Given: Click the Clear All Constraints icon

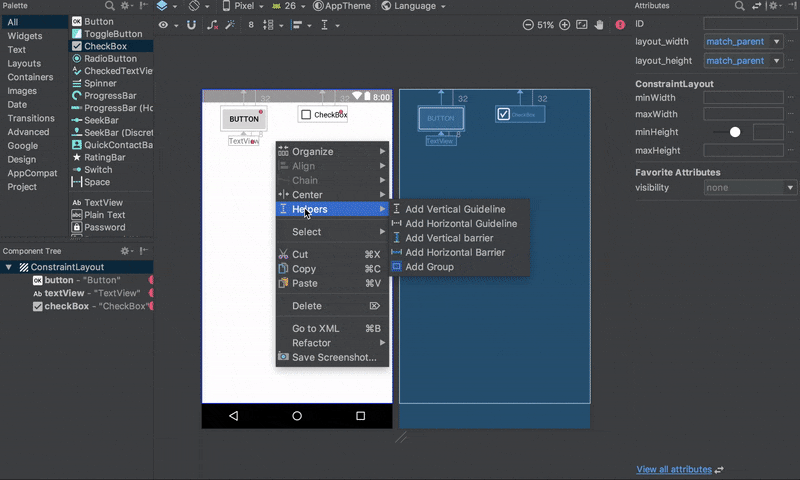Looking at the screenshot, I should pos(212,24).
